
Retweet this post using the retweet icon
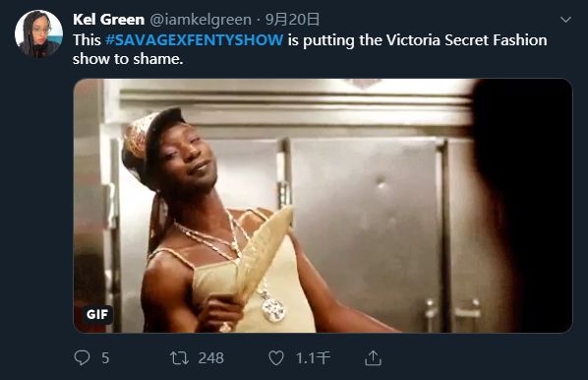(179, 358)
